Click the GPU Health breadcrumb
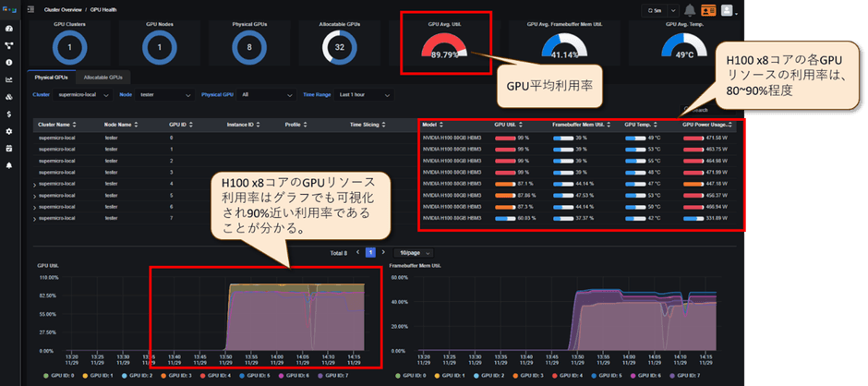The height and width of the screenshot is (386, 868). [x=103, y=10]
